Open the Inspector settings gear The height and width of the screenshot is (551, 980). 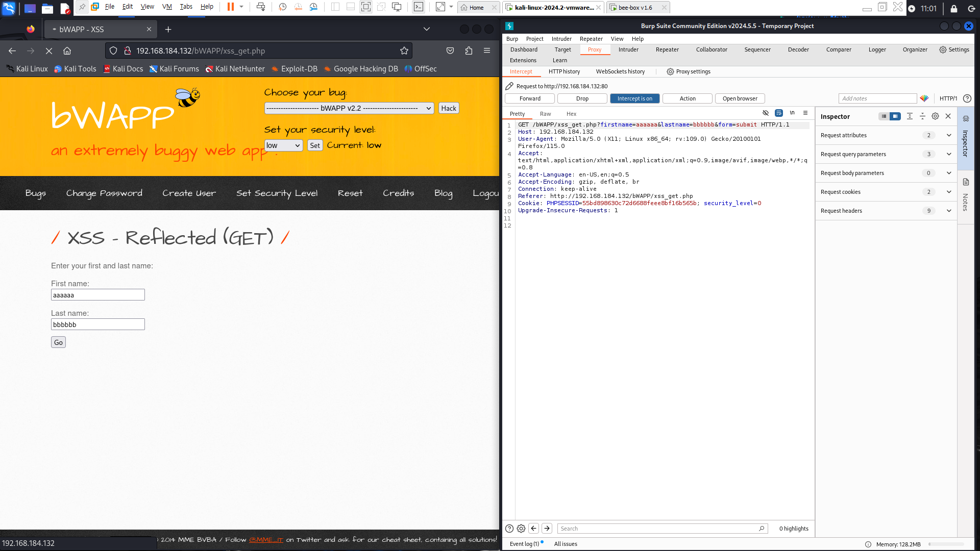pyautogui.click(x=935, y=116)
